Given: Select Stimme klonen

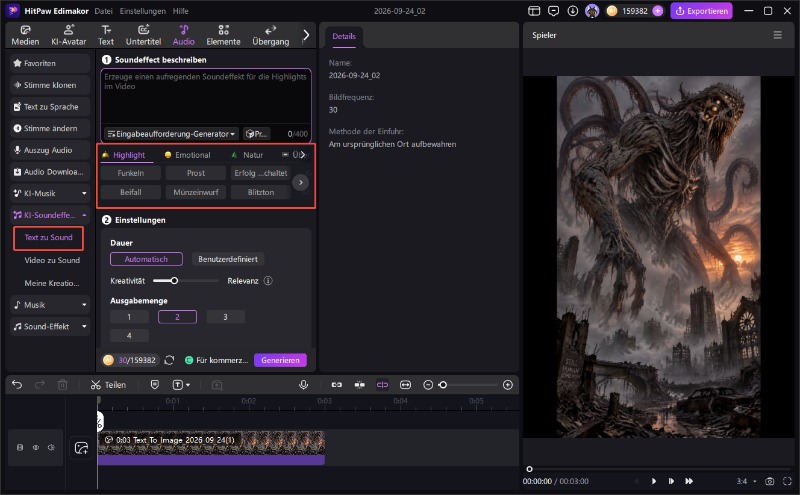Looking at the screenshot, I should (x=50, y=85).
